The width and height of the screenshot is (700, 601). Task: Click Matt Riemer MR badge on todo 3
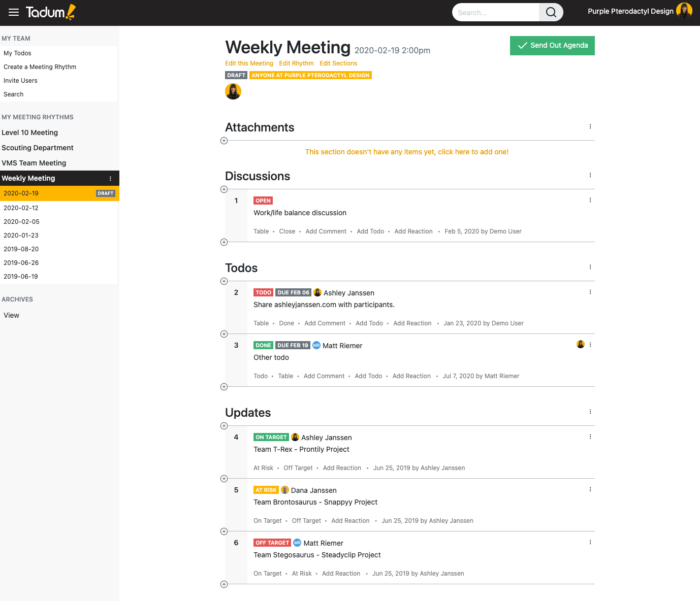pyautogui.click(x=316, y=345)
